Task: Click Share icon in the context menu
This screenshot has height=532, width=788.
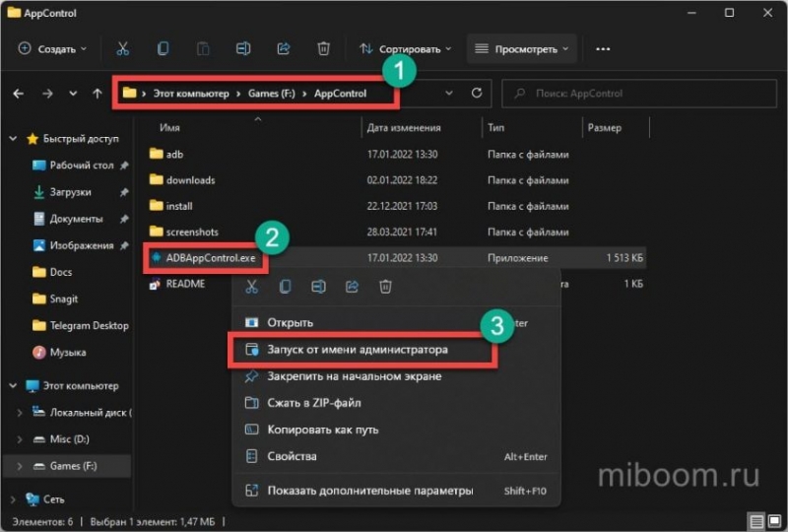Action: point(352,287)
